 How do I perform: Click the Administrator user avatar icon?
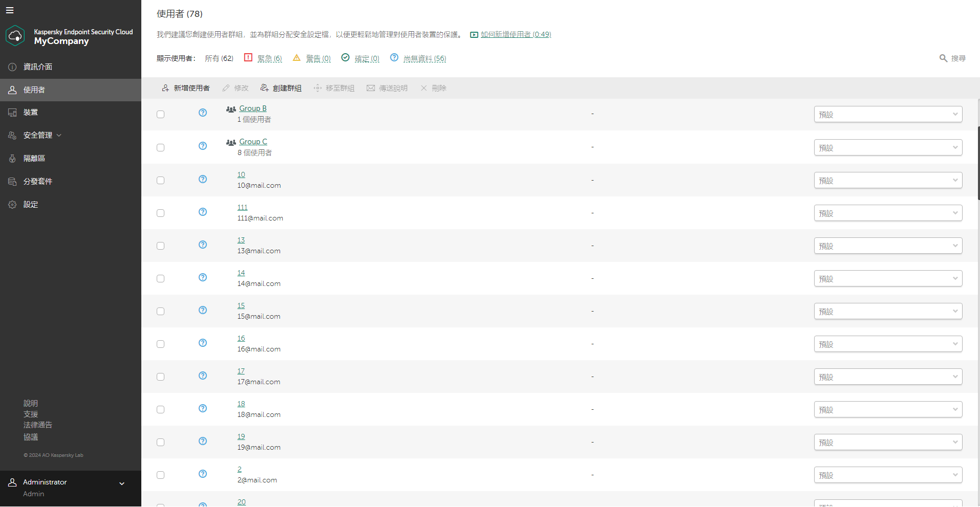coord(12,482)
